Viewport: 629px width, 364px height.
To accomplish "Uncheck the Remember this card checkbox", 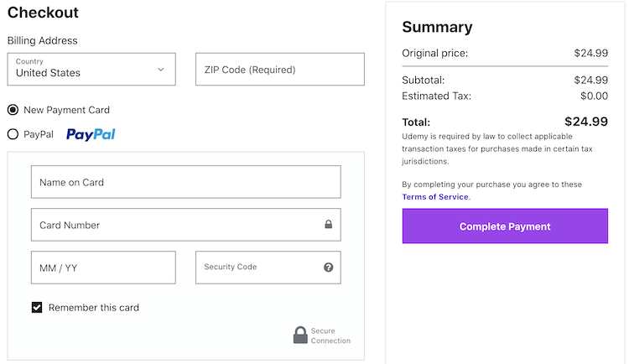I will (x=37, y=308).
